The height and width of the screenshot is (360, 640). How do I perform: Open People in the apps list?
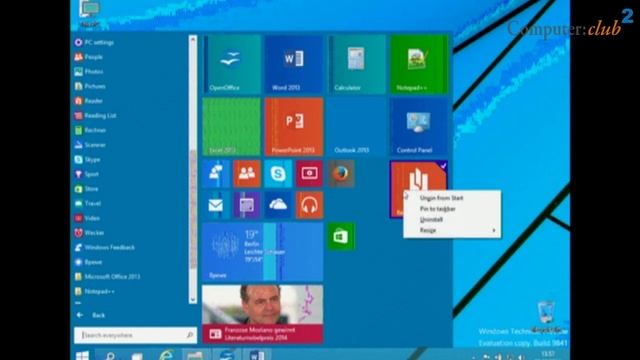point(89,57)
